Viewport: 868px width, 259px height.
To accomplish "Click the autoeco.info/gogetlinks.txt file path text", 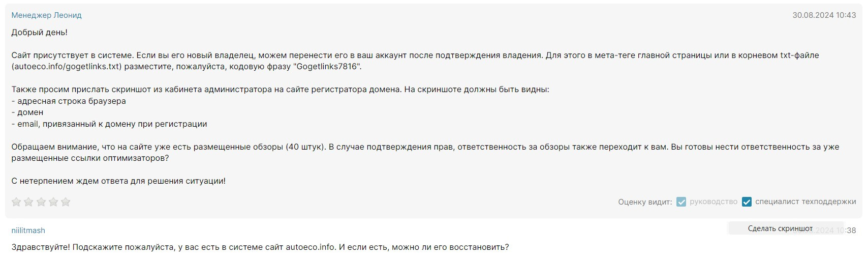I will [66, 67].
